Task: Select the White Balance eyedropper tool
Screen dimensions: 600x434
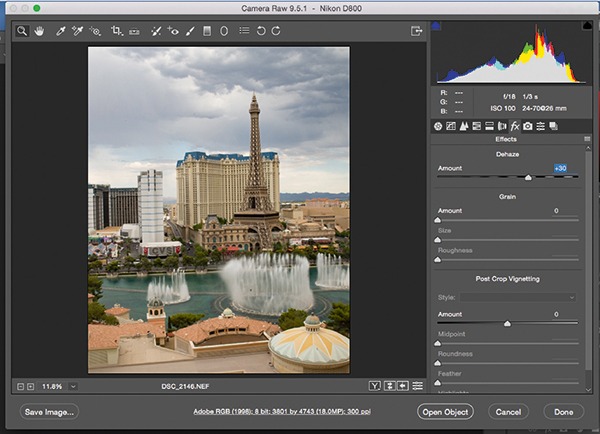Action: 60,31
